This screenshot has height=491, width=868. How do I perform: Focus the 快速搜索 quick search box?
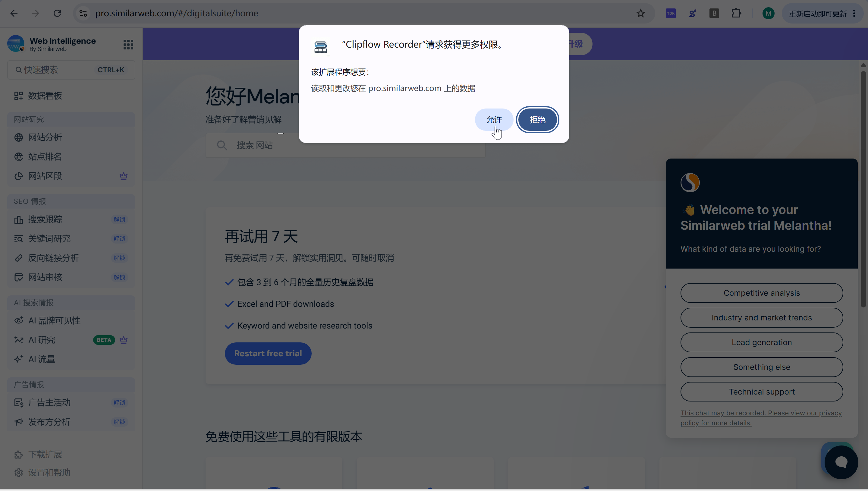pos(71,70)
